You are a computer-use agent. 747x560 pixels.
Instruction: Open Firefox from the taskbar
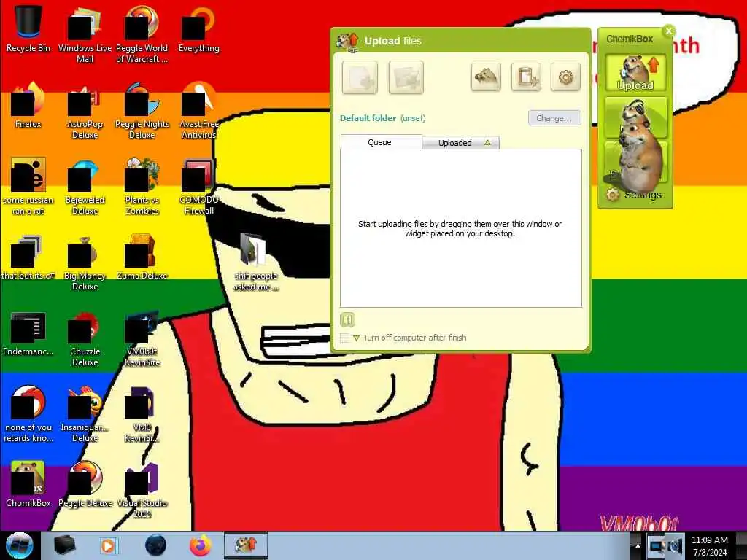pyautogui.click(x=201, y=545)
